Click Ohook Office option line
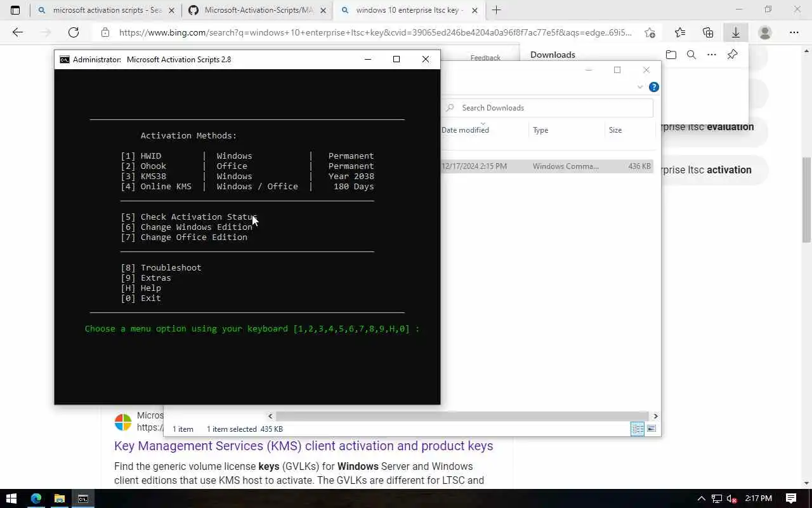The height and width of the screenshot is (508, 812). pos(247,166)
